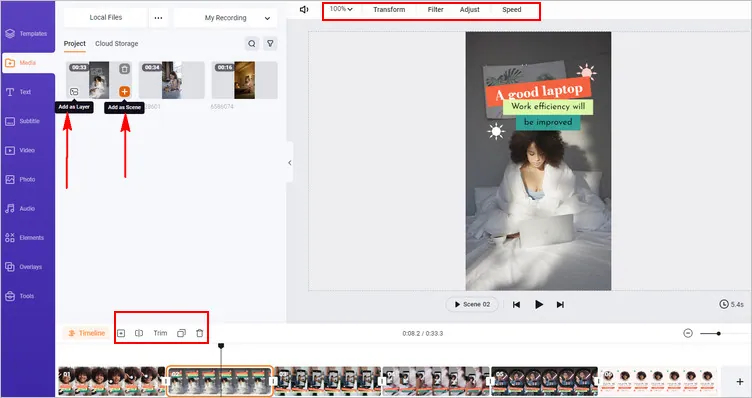Viewport: 752px width, 398px height.
Task: Open the Transform menu
Action: (x=389, y=10)
